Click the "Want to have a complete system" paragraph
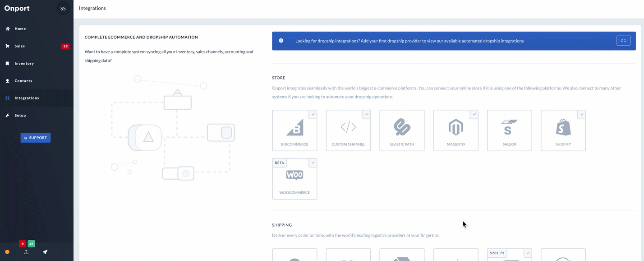Image resolution: width=644 pixels, height=261 pixels. [x=169, y=56]
